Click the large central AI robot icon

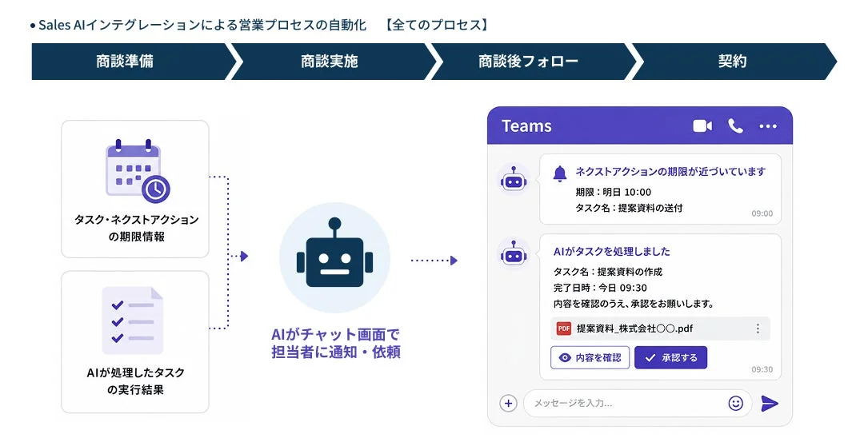click(335, 257)
